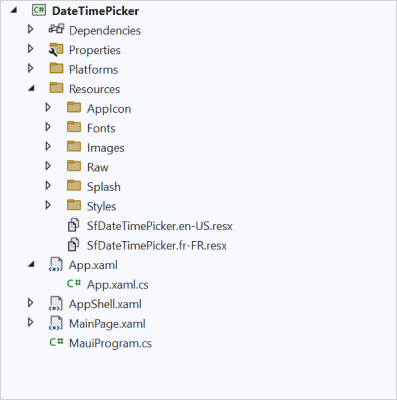Expand the Raw folder
Viewport: 397px width, 400px height.
[x=48, y=166]
